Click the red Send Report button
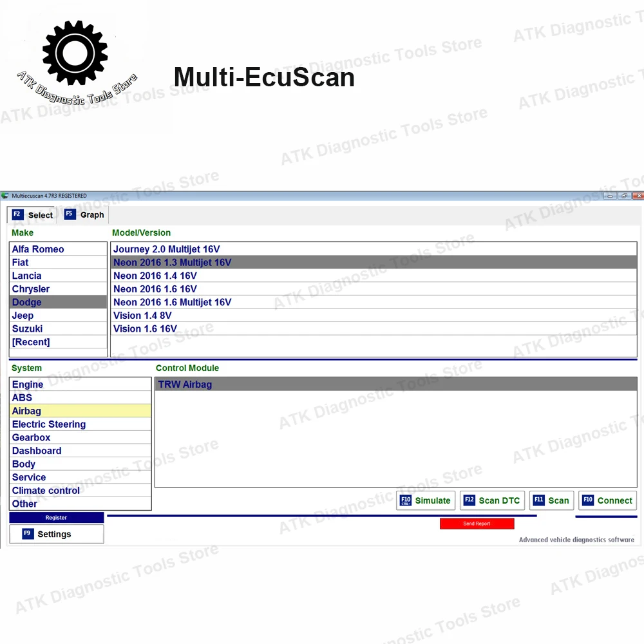Viewport: 644px width, 644px height. point(477,524)
